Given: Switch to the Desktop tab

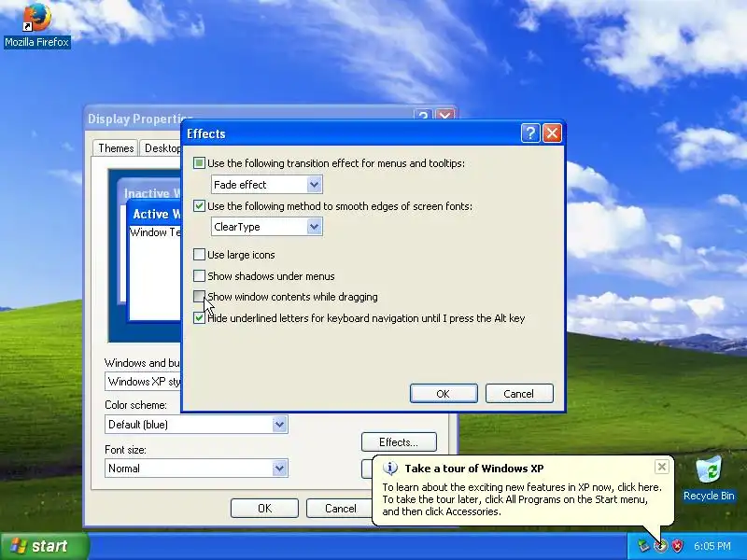Looking at the screenshot, I should pos(161,148).
